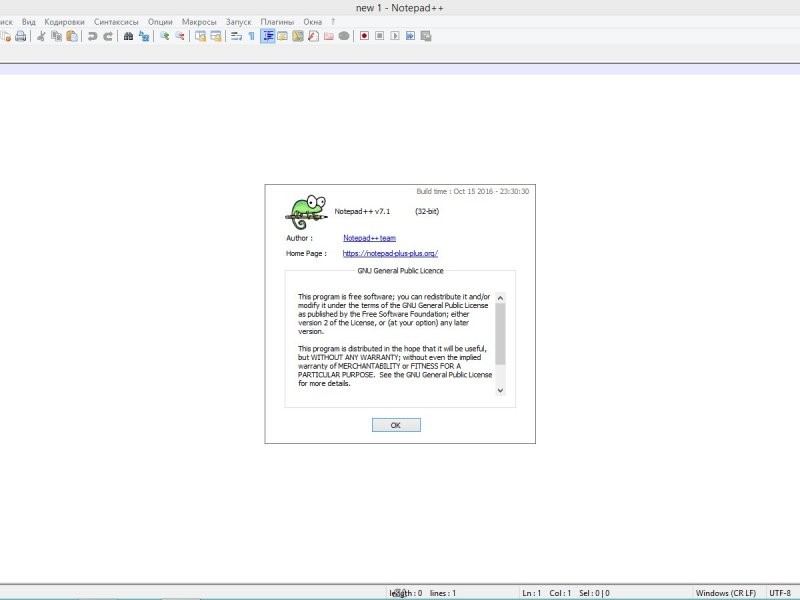Screen dimensions: 800x600
Task: Start macro recording with red dot icon
Action: [x=364, y=36]
